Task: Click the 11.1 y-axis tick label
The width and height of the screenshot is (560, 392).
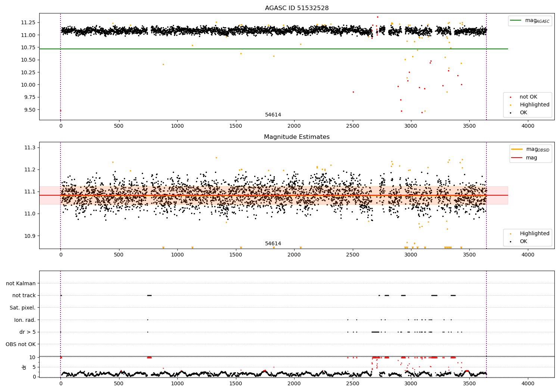Action: pos(30,192)
